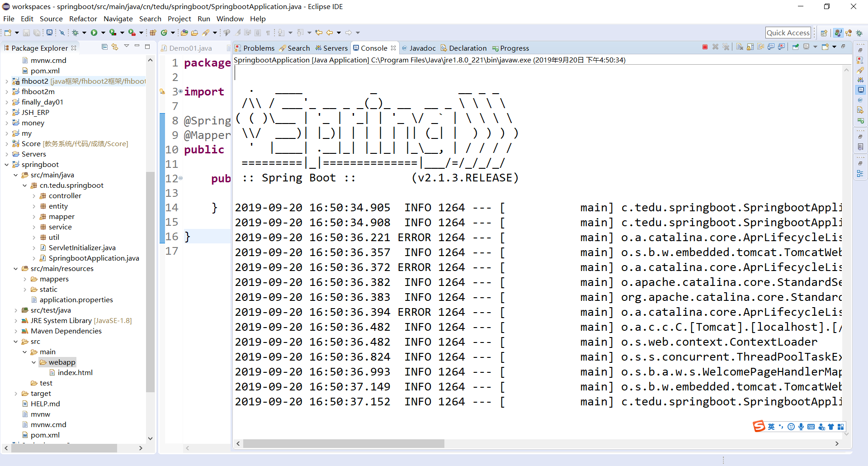Toggle Scroll Lock in Console
The width and height of the screenshot is (868, 466).
coord(750,47)
